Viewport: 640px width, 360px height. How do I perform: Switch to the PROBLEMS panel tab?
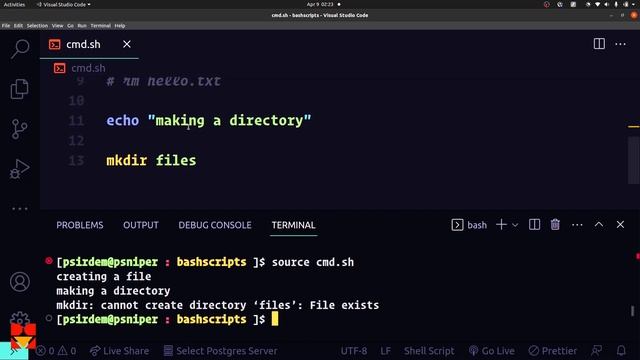click(x=80, y=225)
